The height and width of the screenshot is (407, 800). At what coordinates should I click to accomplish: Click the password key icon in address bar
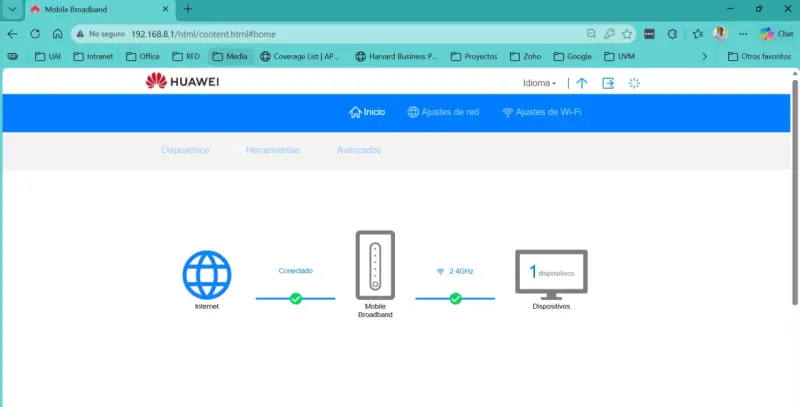pyautogui.click(x=609, y=34)
